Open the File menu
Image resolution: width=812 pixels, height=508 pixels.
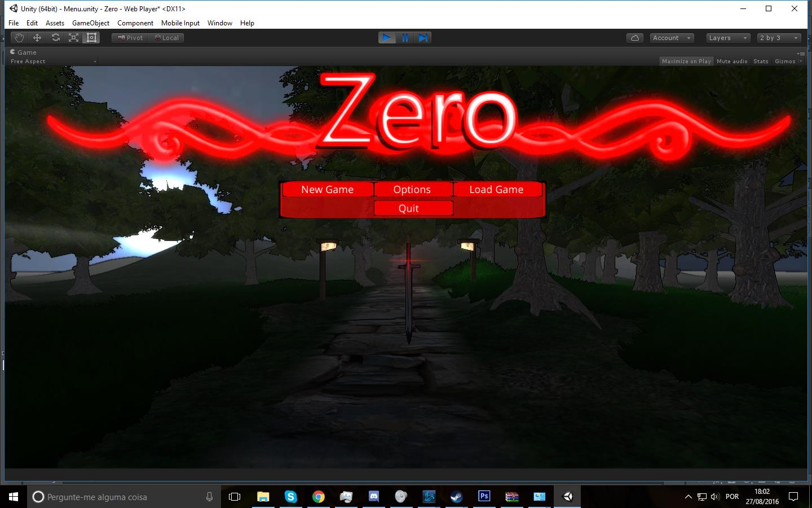(14, 23)
